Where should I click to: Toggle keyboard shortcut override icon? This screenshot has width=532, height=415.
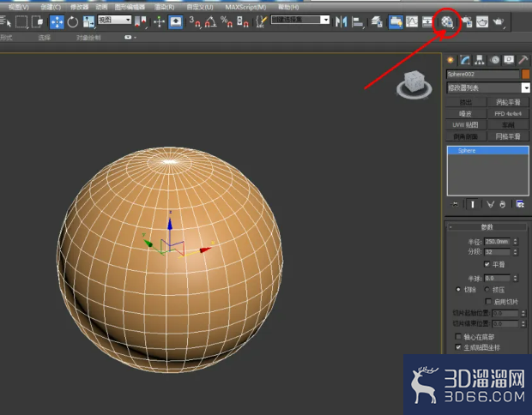(x=175, y=22)
